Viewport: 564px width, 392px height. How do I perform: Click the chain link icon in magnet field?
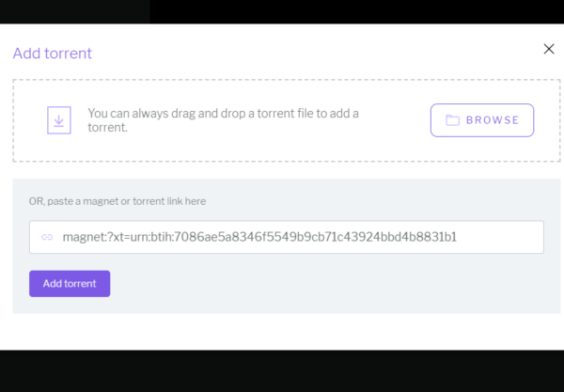(x=47, y=237)
